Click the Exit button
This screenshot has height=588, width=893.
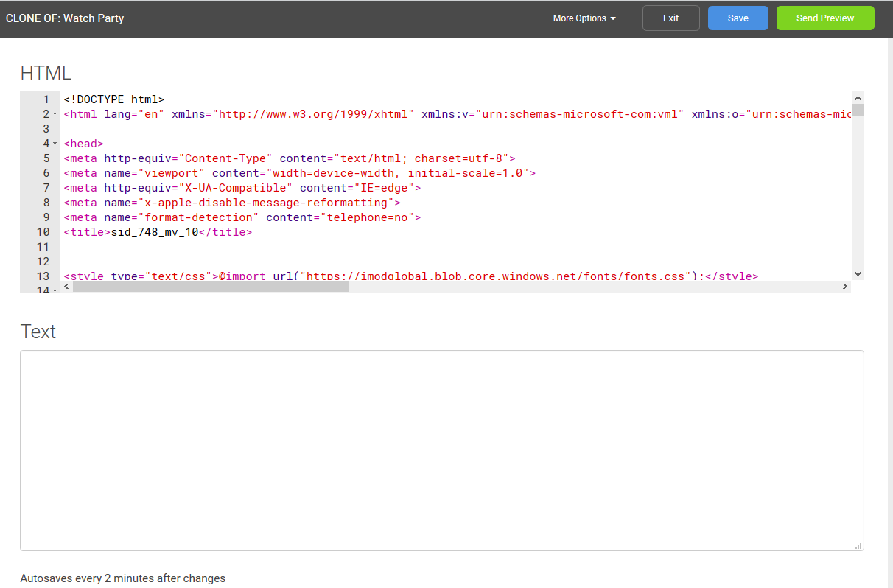pyautogui.click(x=670, y=18)
